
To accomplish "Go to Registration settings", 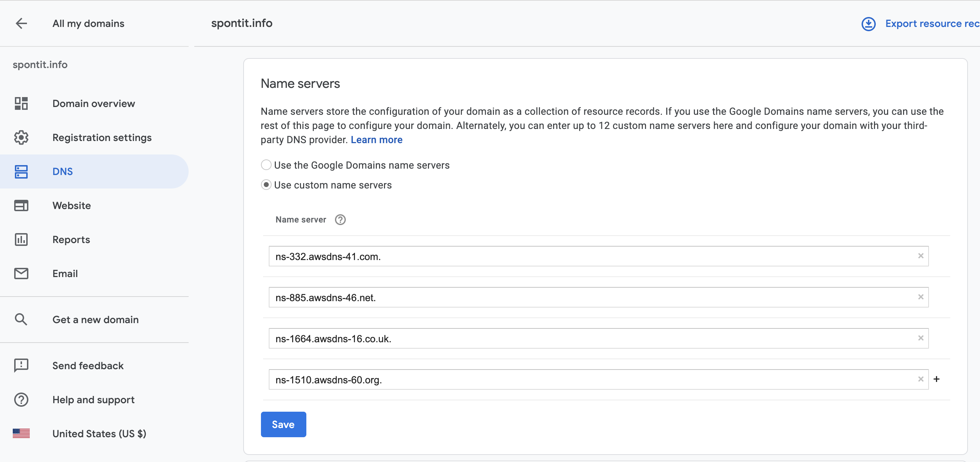I will [x=101, y=138].
